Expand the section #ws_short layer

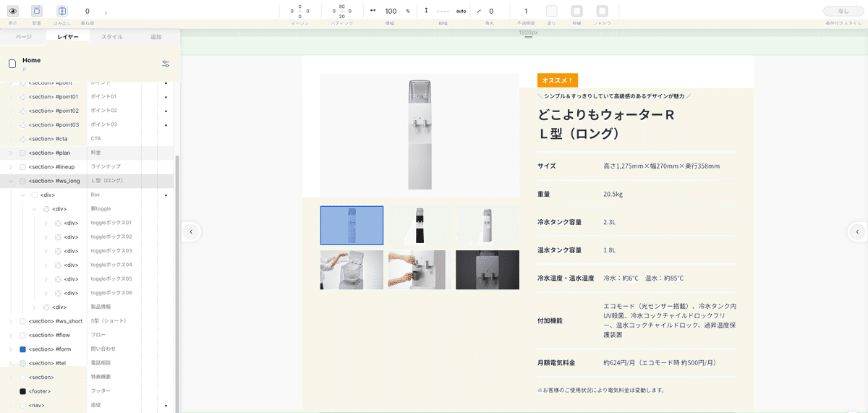pyautogui.click(x=10, y=321)
